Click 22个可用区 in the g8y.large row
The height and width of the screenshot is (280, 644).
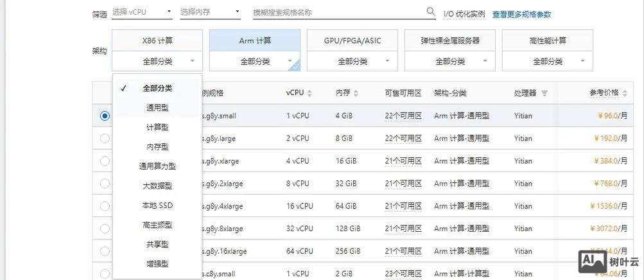[403, 138]
